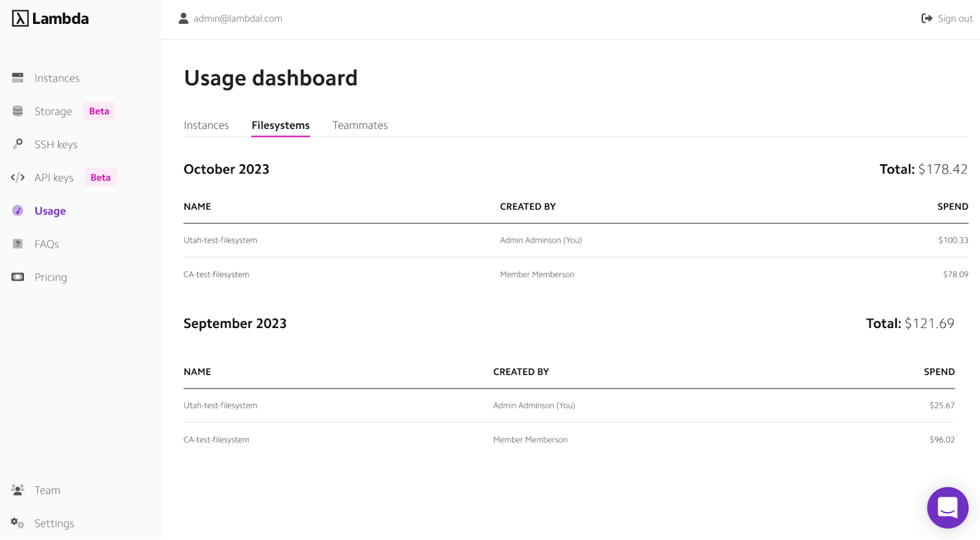Open the Teammates tab
Image resolution: width=980 pixels, height=540 pixels.
pyautogui.click(x=360, y=125)
